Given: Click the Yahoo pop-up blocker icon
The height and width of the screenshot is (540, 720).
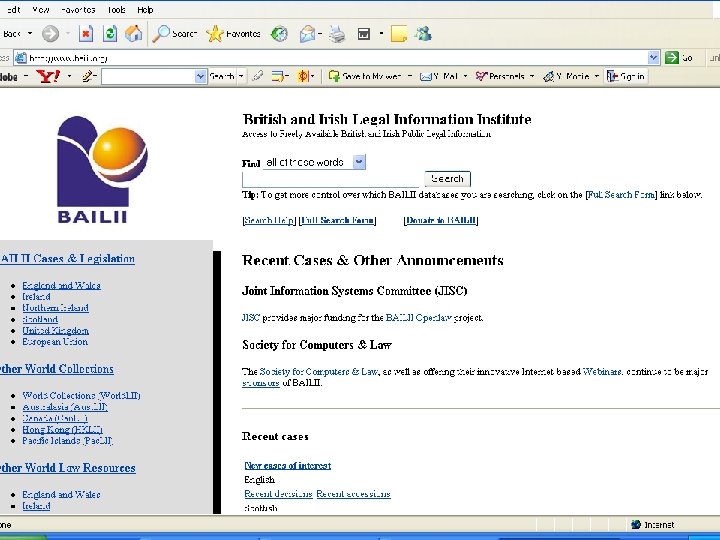Looking at the screenshot, I should (x=277, y=76).
